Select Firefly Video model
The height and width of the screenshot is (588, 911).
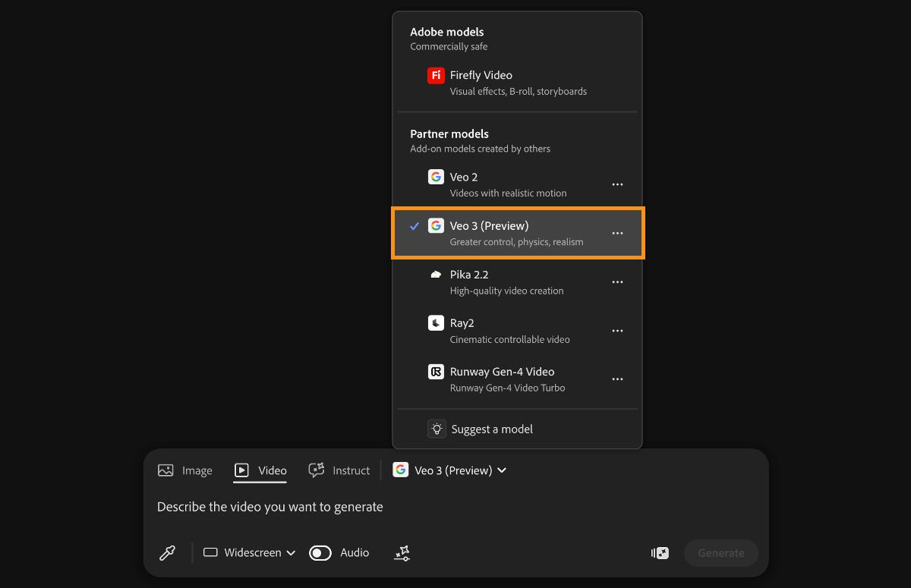(x=517, y=83)
